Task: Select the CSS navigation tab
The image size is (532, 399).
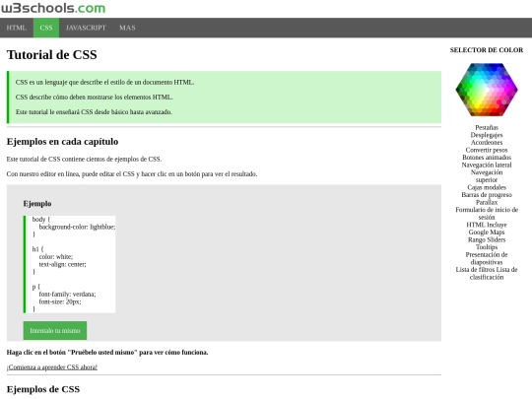Action: click(46, 28)
